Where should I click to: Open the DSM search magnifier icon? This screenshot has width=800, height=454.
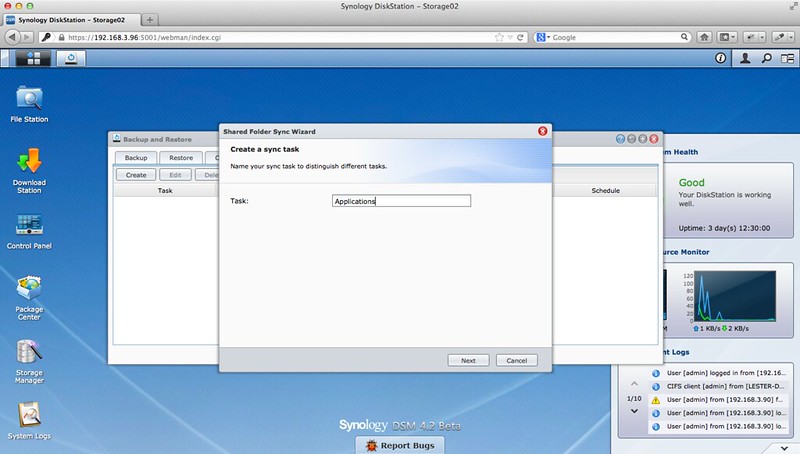click(766, 58)
